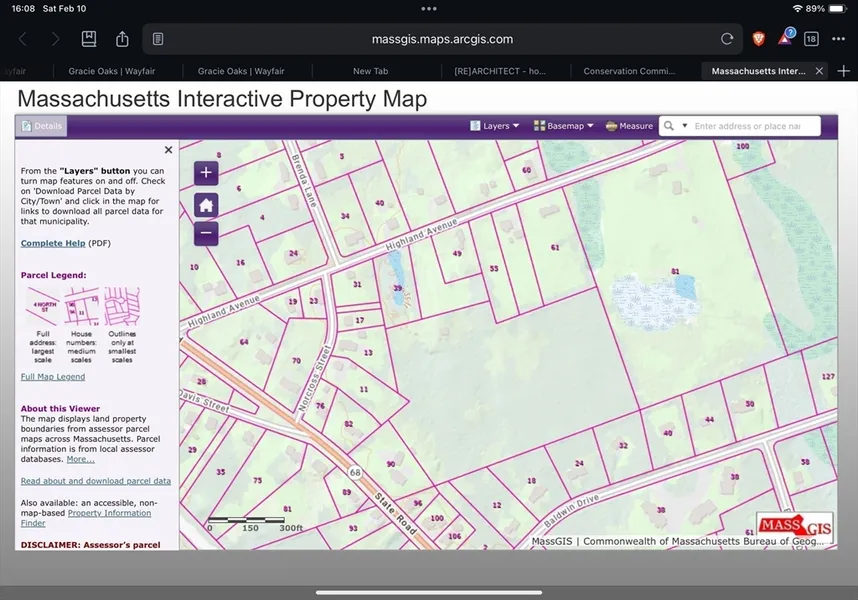Switch to the Conservation Commi... tab
858x600 pixels.
pyautogui.click(x=635, y=71)
